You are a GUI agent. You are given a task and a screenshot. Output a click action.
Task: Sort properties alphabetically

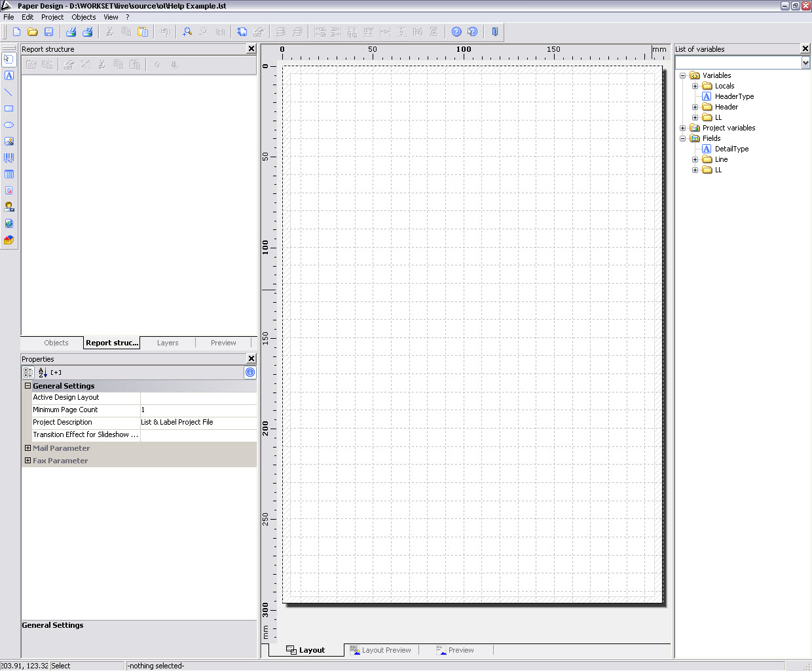(43, 372)
